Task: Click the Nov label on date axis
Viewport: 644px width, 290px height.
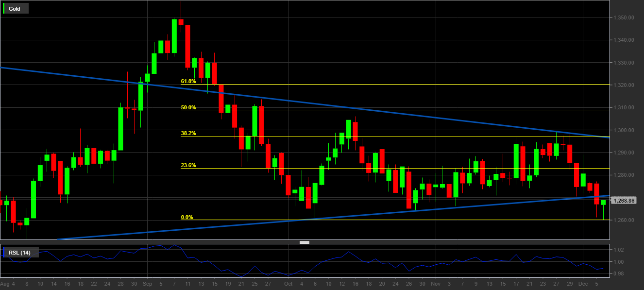Action: [x=436, y=283]
